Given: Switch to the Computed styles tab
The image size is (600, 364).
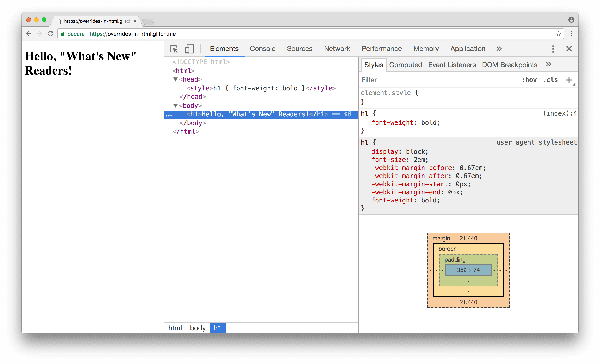Looking at the screenshot, I should pos(405,65).
